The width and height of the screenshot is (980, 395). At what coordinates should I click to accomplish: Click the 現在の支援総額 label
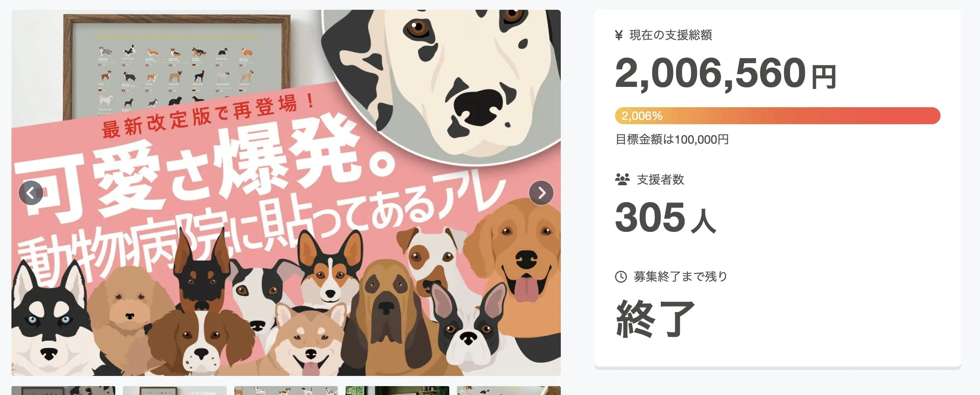(671, 35)
